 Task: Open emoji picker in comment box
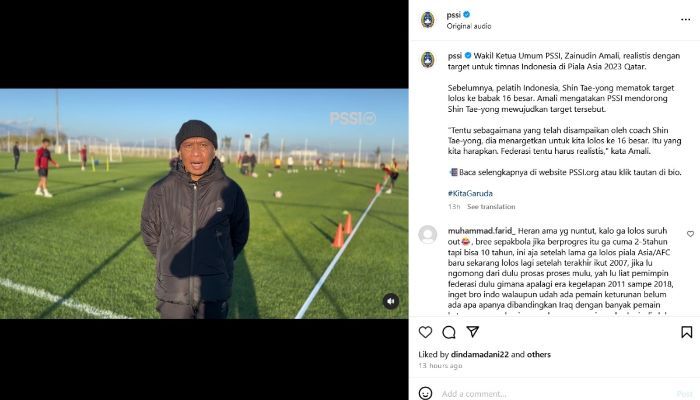click(425, 393)
